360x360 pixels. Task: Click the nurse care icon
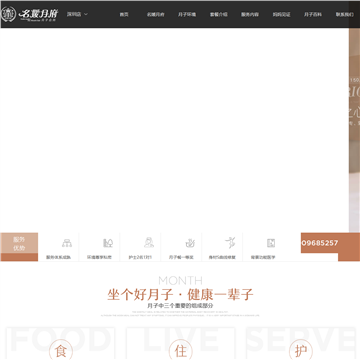[x=149, y=242]
